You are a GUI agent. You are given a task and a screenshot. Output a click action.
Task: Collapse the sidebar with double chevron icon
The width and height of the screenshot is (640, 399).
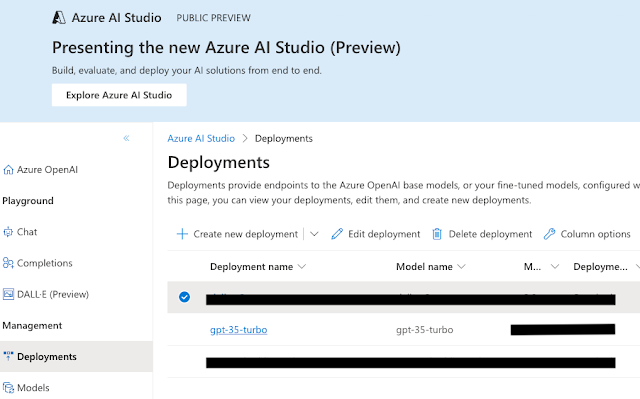tap(127, 138)
